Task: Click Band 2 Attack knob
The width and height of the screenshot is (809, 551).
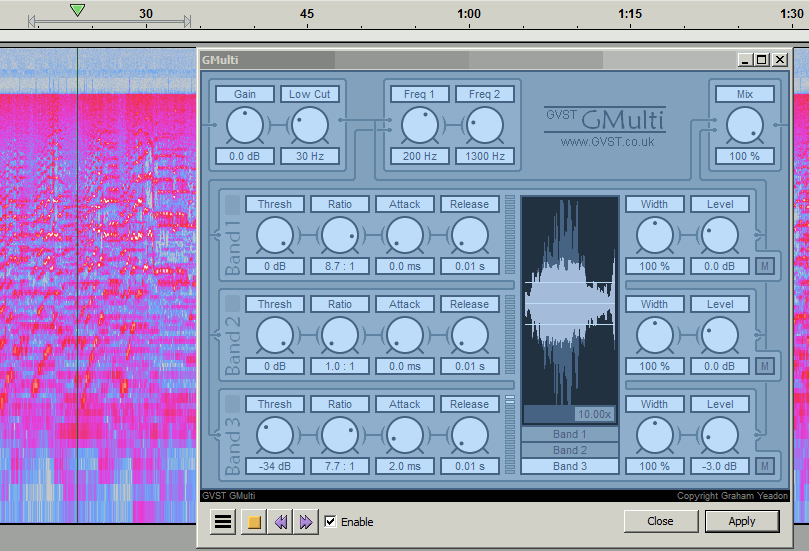Action: (404, 335)
